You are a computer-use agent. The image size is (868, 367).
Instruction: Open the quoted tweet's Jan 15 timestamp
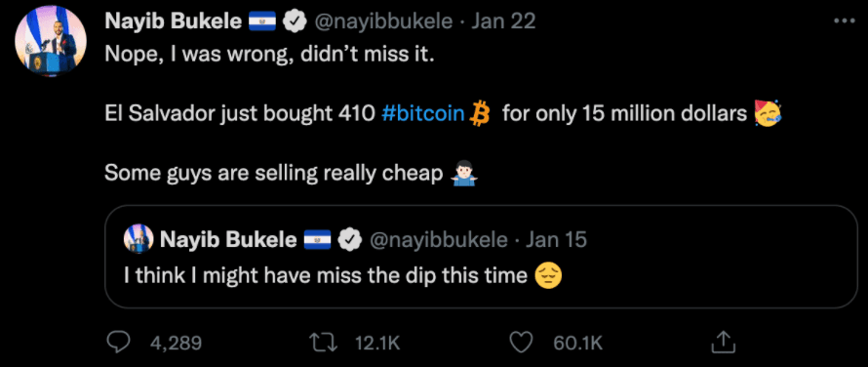pos(556,239)
